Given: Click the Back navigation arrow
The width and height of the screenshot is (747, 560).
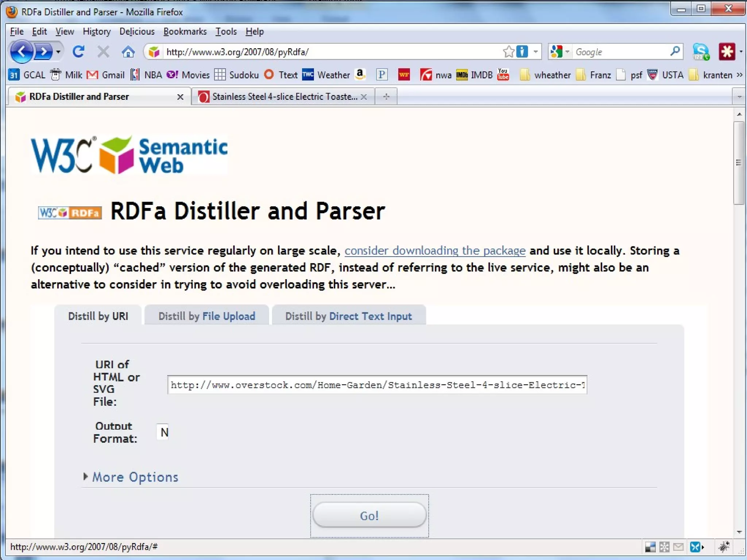Looking at the screenshot, I should tap(22, 52).
